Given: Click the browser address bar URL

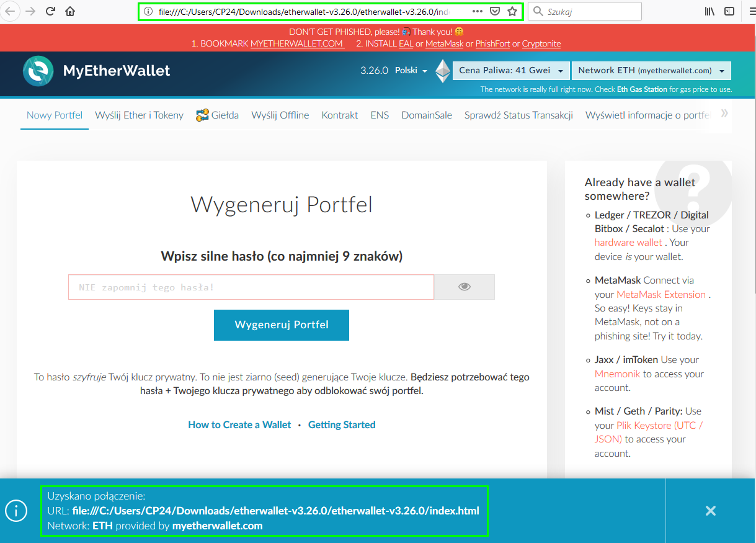Looking at the screenshot, I should coord(303,11).
